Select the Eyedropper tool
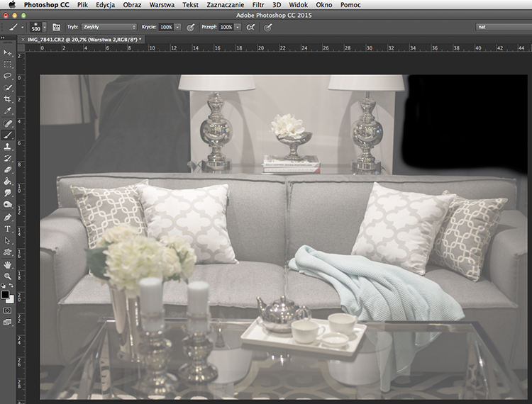Screen dimensions: 532x404 tap(8, 111)
